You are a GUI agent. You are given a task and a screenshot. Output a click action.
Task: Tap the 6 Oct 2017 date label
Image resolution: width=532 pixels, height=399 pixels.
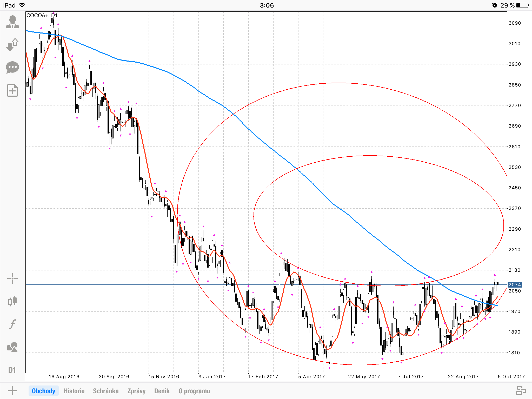click(511, 377)
